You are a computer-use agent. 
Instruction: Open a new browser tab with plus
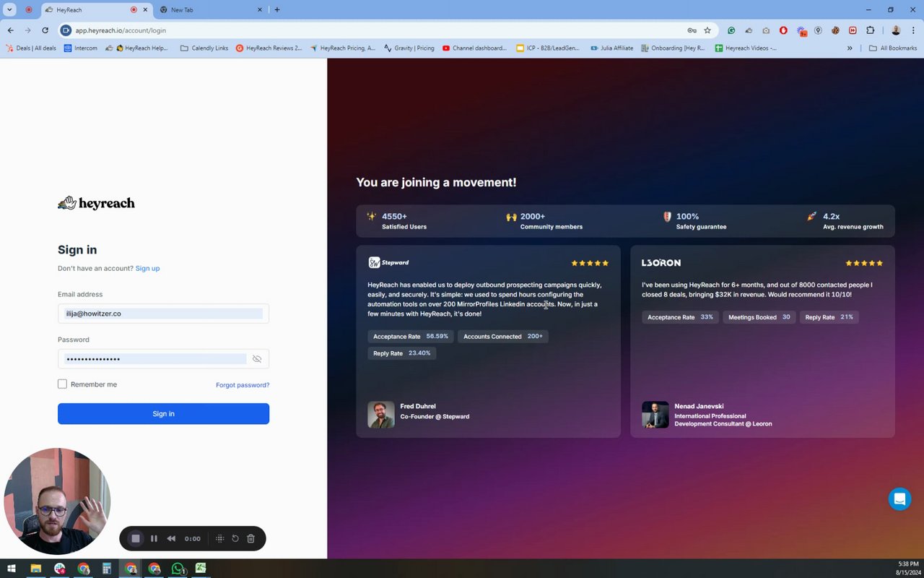click(277, 10)
